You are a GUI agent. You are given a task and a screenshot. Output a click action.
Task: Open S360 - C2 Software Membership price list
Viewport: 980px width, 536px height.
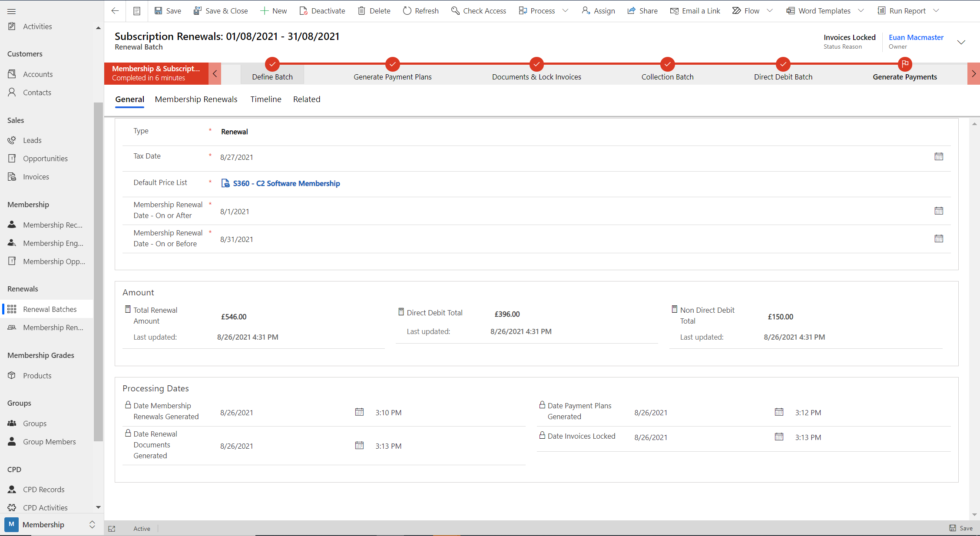tap(286, 183)
